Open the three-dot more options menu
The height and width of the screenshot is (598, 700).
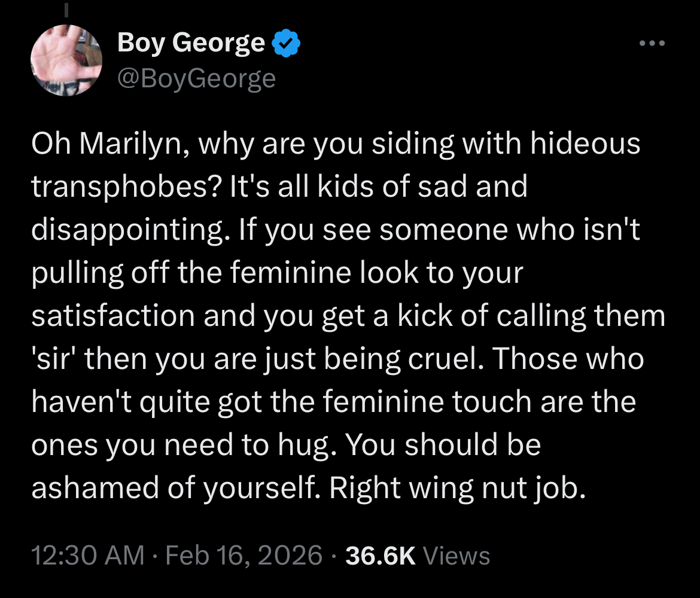click(x=652, y=43)
